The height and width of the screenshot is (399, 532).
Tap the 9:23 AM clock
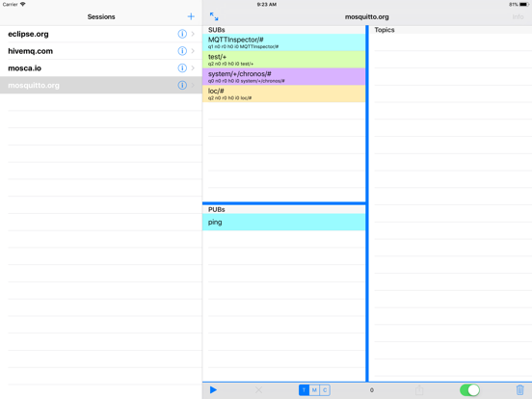[x=267, y=5]
